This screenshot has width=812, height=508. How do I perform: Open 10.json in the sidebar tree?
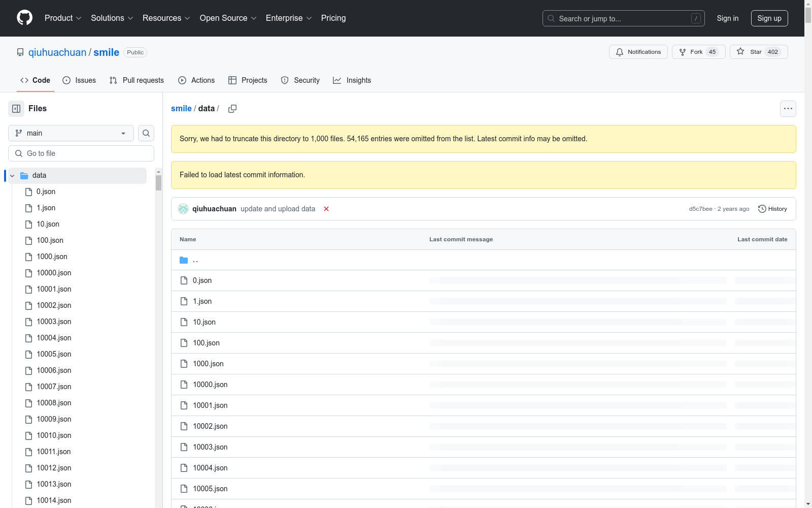[48, 224]
